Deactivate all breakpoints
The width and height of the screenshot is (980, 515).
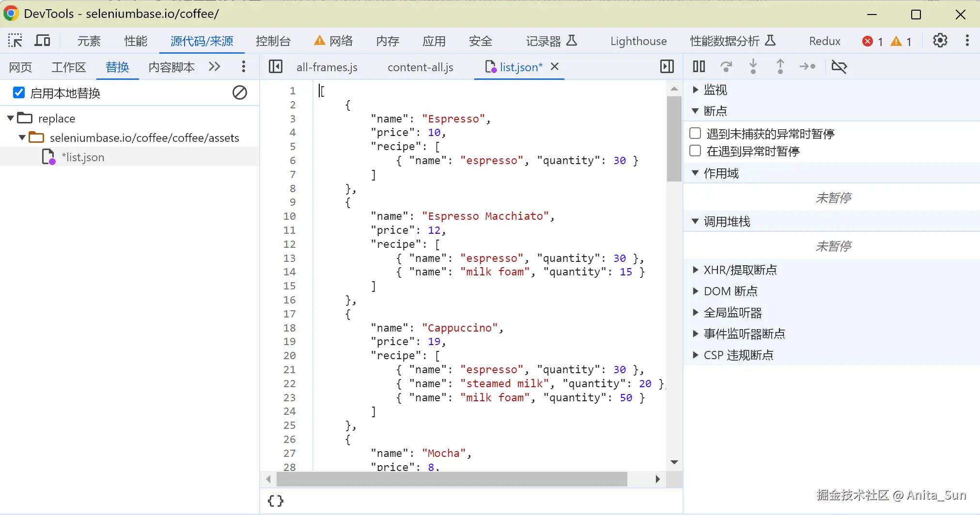coord(839,67)
